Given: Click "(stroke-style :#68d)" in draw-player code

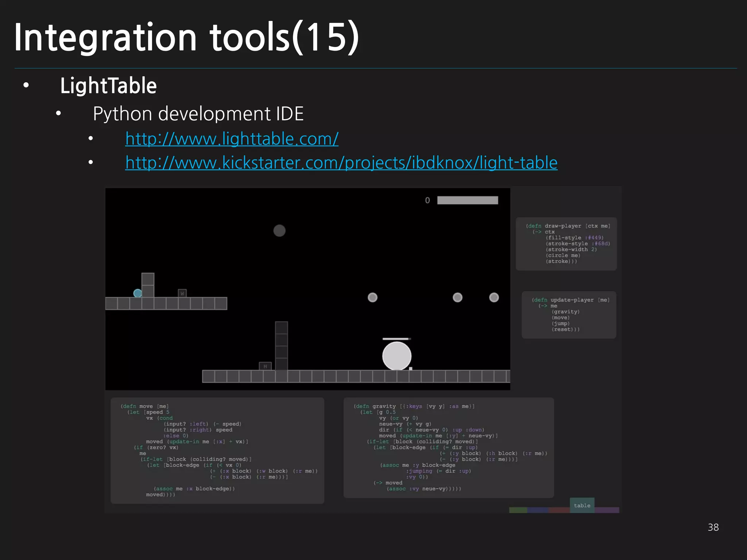Looking at the screenshot, I should [578, 244].
